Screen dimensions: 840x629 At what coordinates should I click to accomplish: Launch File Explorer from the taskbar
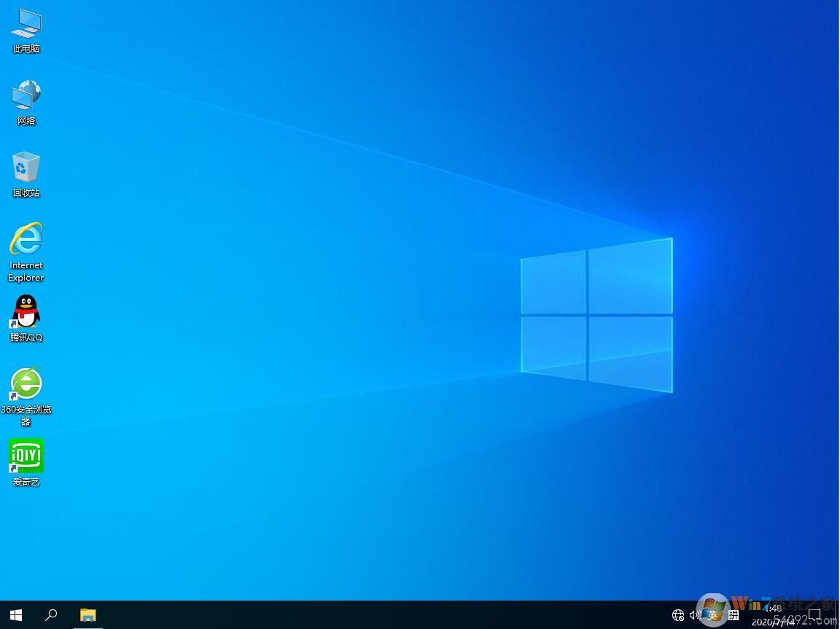coord(88,614)
